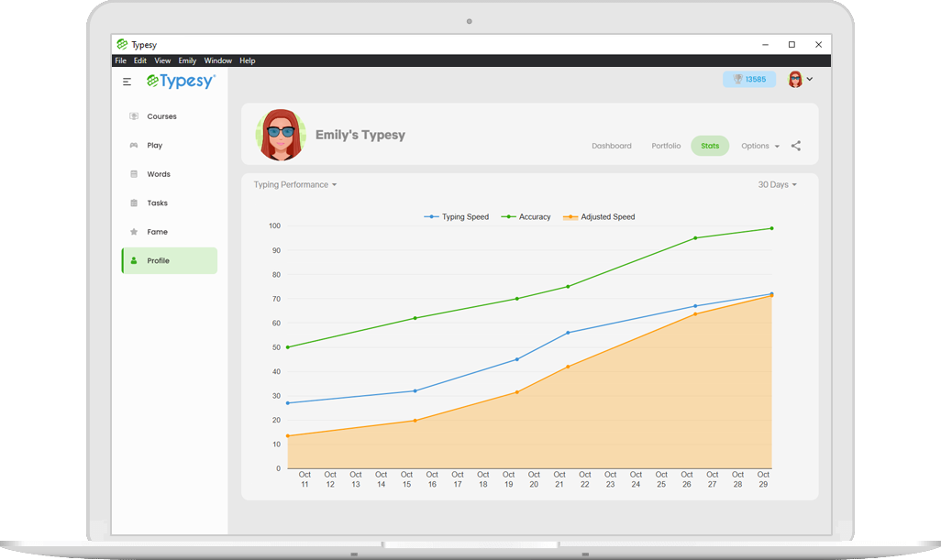
Task: Open user avatar menu at top right
Action: click(x=801, y=79)
